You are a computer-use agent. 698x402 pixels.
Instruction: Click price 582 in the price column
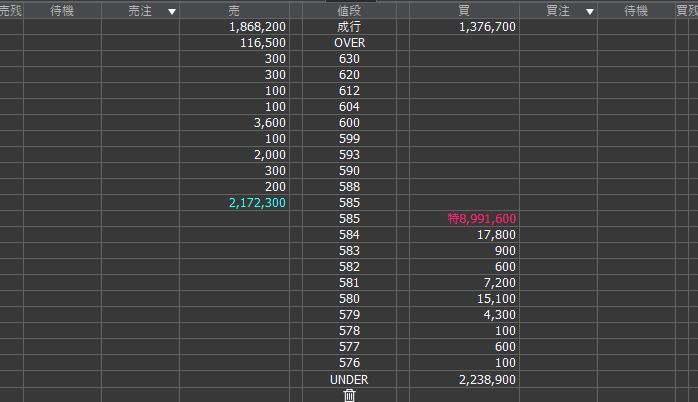[x=349, y=267]
